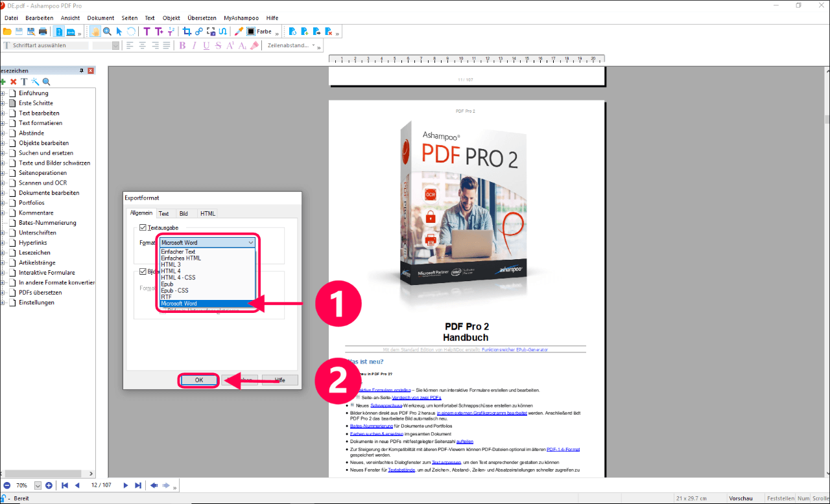This screenshot has height=504, width=830.
Task: Open the Textabstände link in document
Action: pyautogui.click(x=401, y=470)
